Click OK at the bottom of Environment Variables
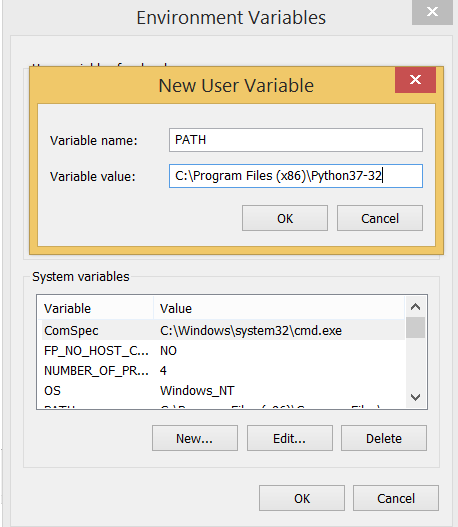458x527 pixels. [302, 498]
